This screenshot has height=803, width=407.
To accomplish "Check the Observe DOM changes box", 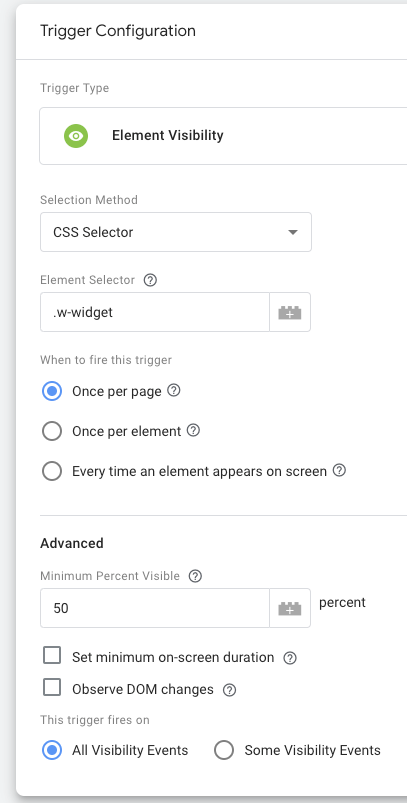I will pyautogui.click(x=52, y=688).
